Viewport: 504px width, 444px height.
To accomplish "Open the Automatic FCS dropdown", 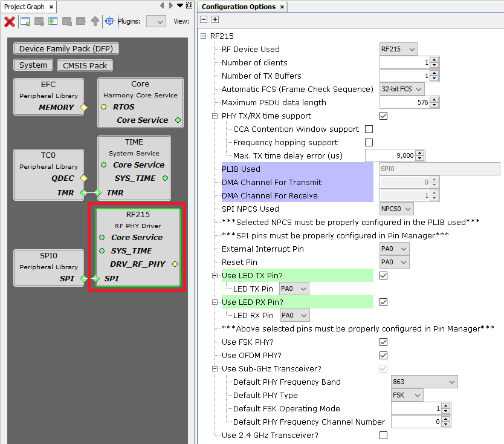I will click(x=402, y=89).
